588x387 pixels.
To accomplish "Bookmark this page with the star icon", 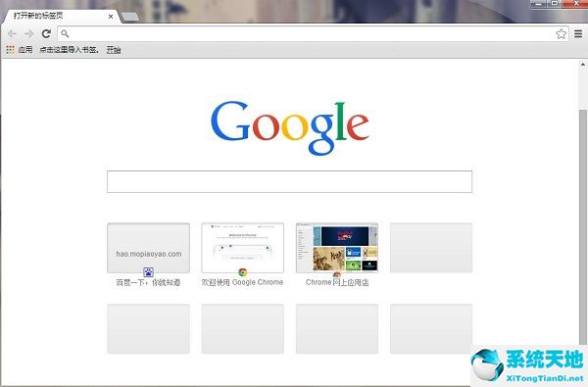I will pyautogui.click(x=561, y=33).
